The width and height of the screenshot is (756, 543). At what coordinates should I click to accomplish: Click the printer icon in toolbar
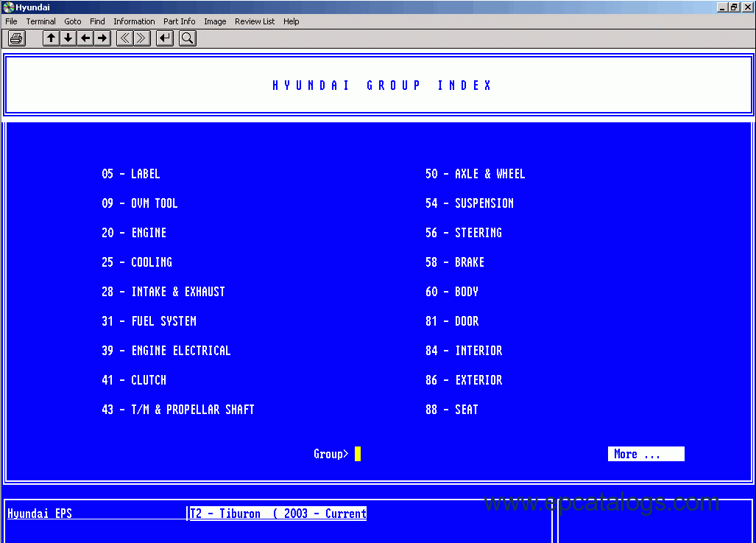point(16,38)
